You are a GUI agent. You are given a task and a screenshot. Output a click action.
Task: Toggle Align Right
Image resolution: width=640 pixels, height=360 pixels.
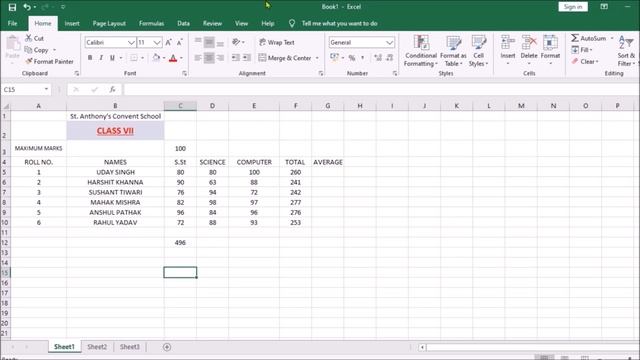220,58
